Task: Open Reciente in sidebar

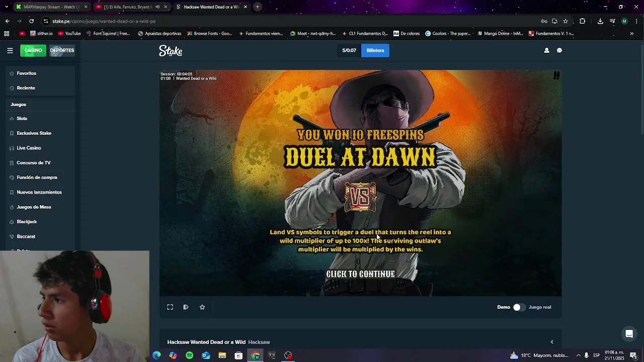Action: click(x=40, y=88)
